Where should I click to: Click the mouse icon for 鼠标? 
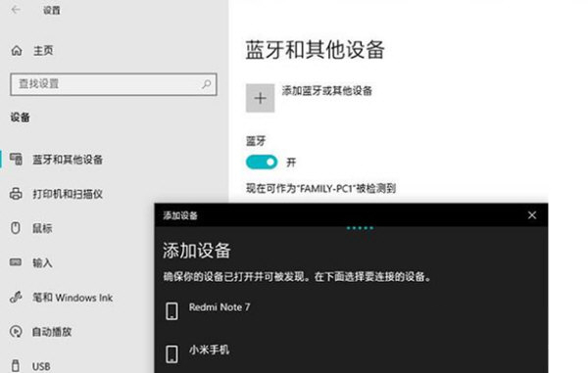[16, 228]
